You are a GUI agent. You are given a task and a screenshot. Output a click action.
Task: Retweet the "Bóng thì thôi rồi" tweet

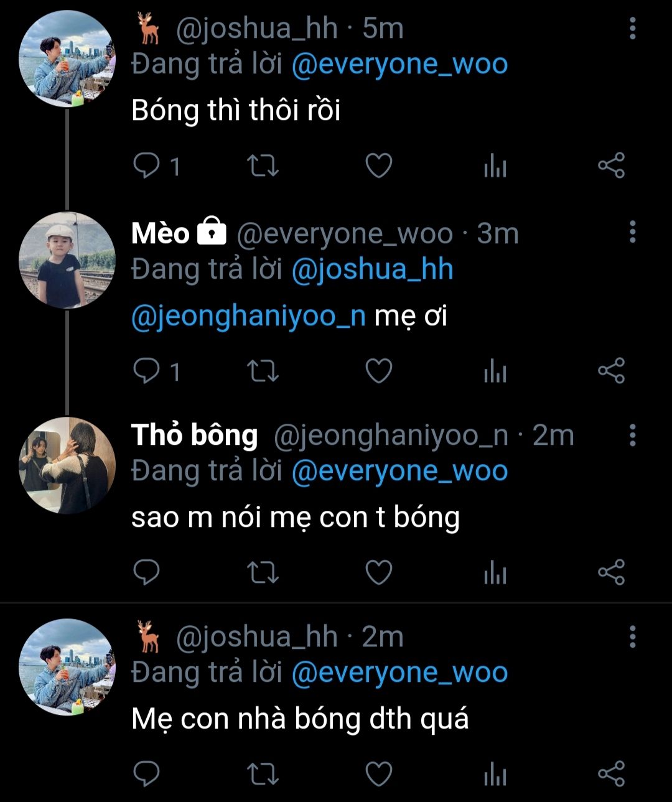coord(263,166)
